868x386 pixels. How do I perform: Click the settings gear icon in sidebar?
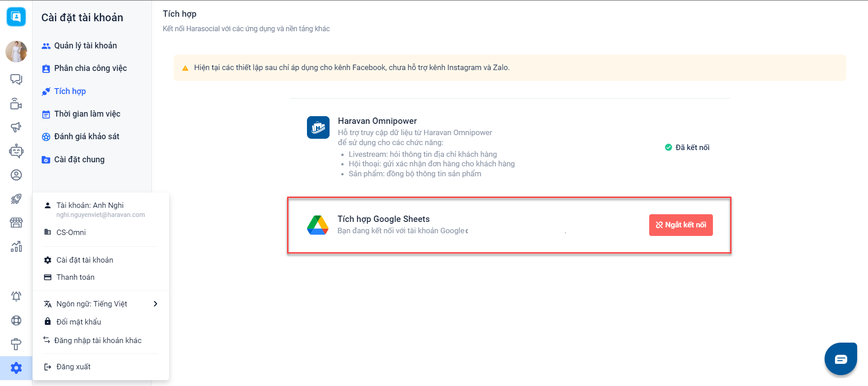(x=16, y=368)
